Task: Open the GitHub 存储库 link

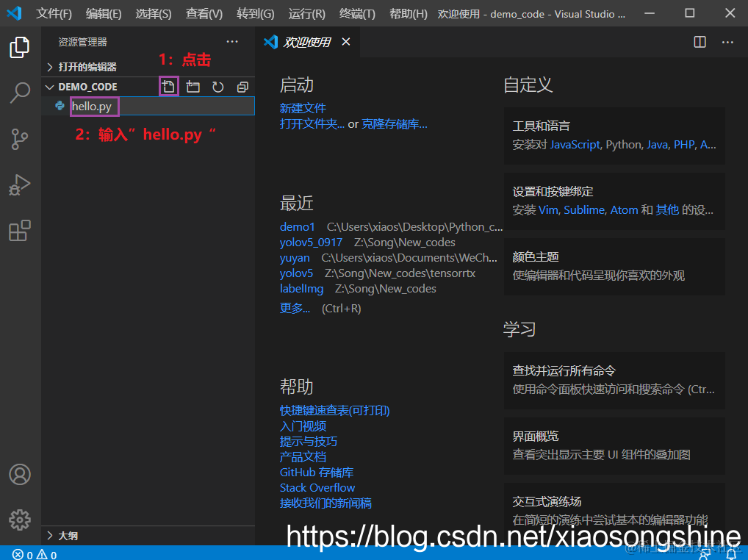Action: point(317,473)
